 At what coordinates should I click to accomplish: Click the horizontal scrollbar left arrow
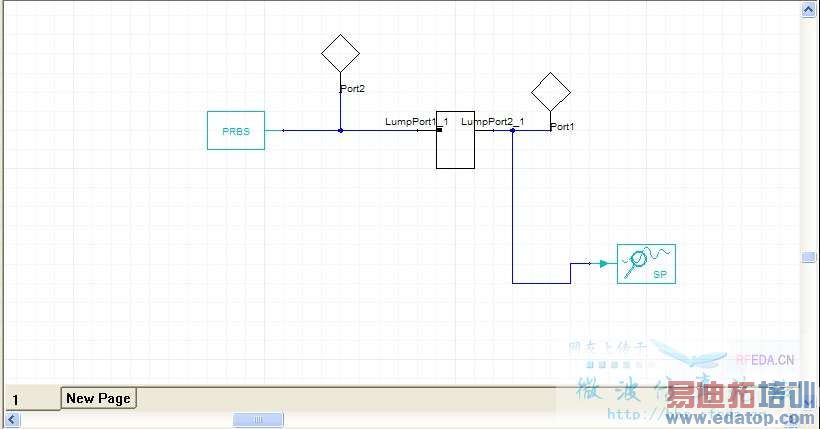pyautogui.click(x=13, y=420)
